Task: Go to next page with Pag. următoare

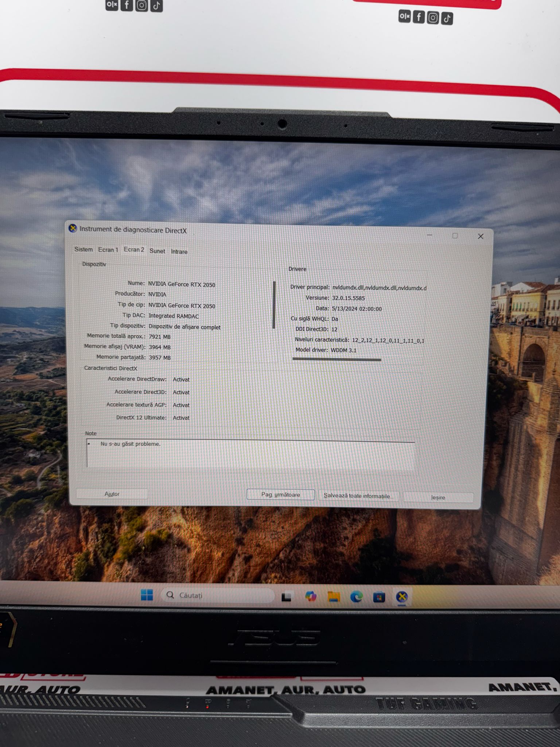Action: [x=281, y=495]
